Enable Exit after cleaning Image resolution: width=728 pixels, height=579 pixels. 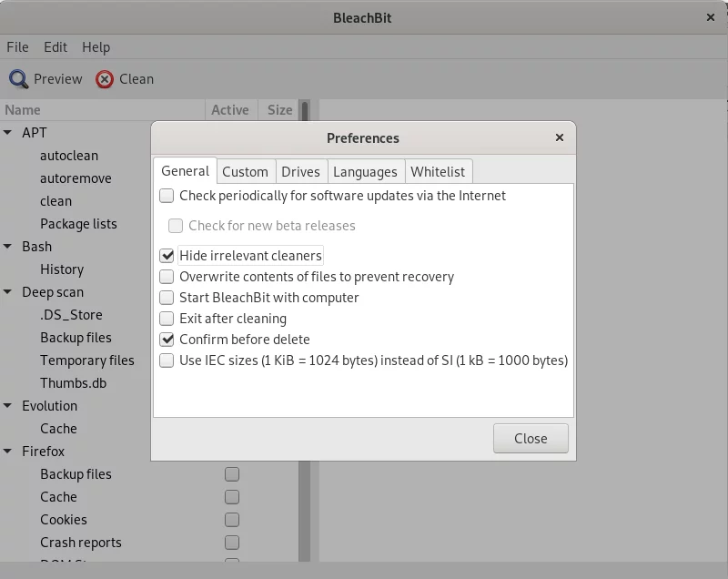[167, 319]
